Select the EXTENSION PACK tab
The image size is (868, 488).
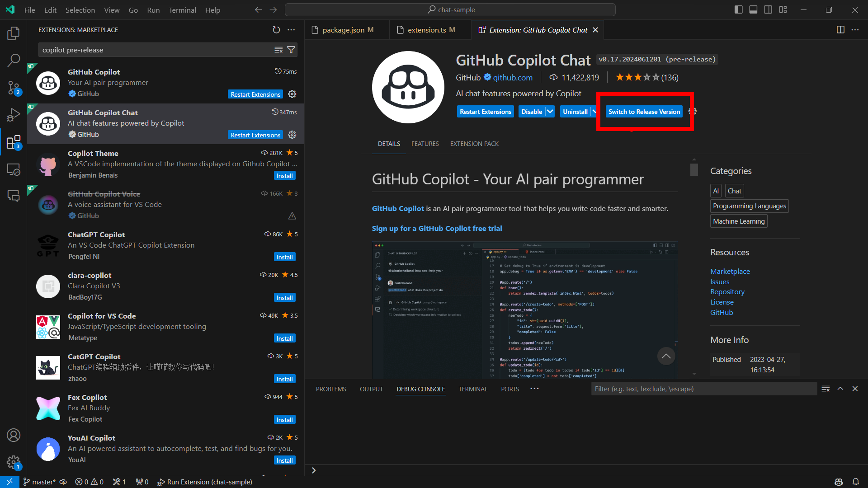[474, 144]
